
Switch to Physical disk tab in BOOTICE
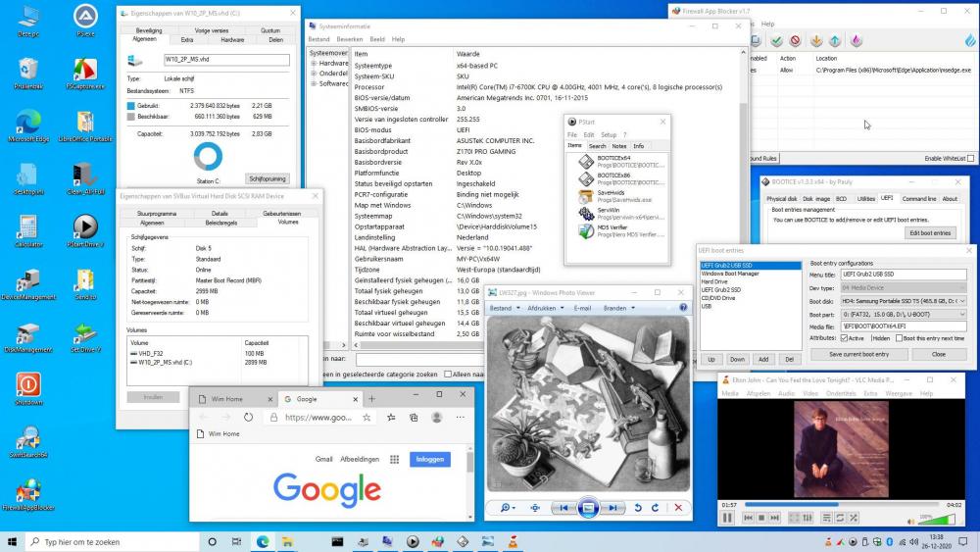coord(781,199)
